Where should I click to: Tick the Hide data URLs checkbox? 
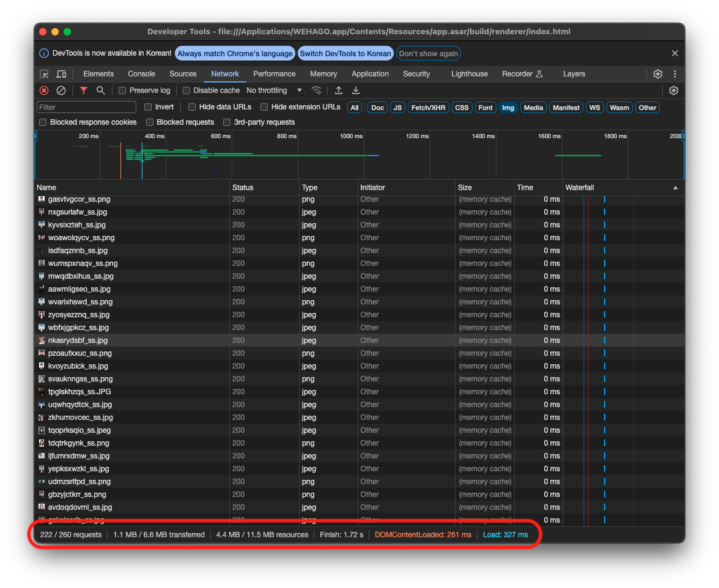(192, 107)
